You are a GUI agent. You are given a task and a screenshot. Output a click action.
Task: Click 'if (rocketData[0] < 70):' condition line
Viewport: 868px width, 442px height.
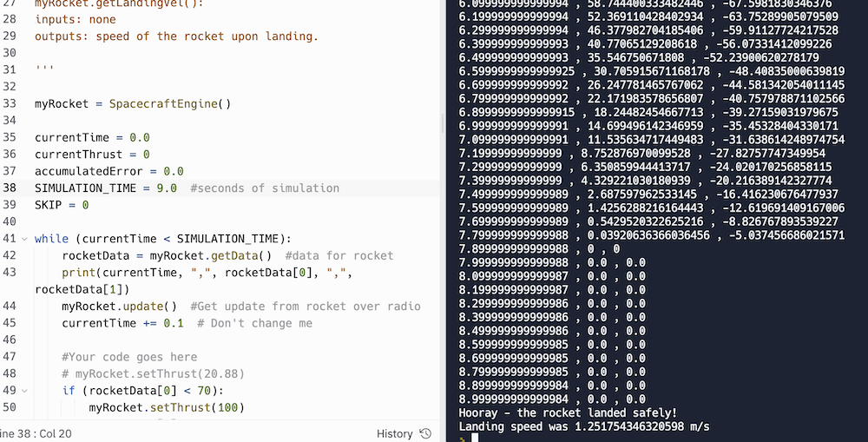pyautogui.click(x=143, y=391)
